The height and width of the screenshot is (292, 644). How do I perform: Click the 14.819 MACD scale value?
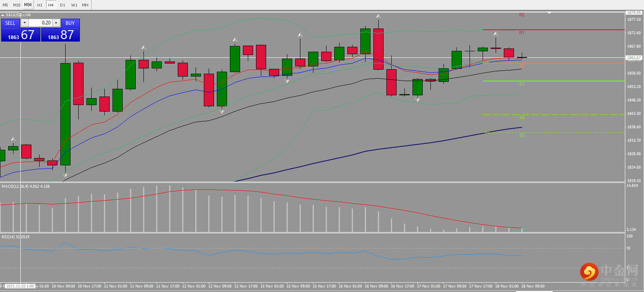632,186
